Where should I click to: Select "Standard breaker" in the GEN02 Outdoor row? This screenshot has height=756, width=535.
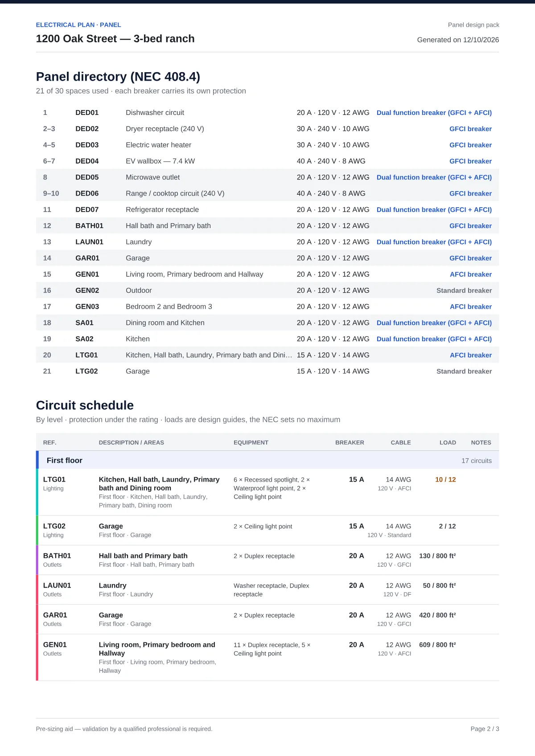coord(464,290)
